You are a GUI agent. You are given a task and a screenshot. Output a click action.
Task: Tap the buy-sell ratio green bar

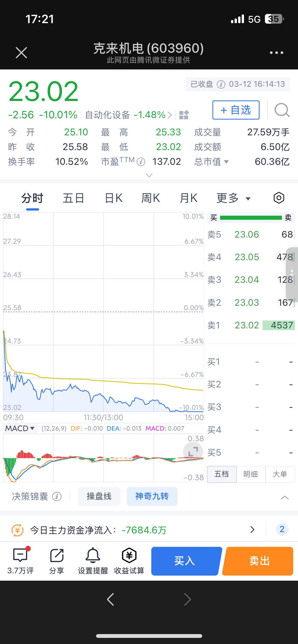(x=251, y=218)
